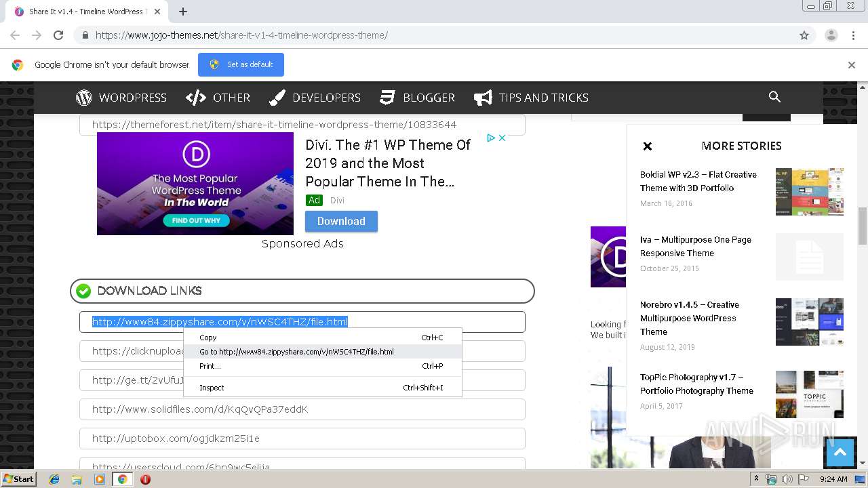Open the site search magnifier icon

(774, 97)
